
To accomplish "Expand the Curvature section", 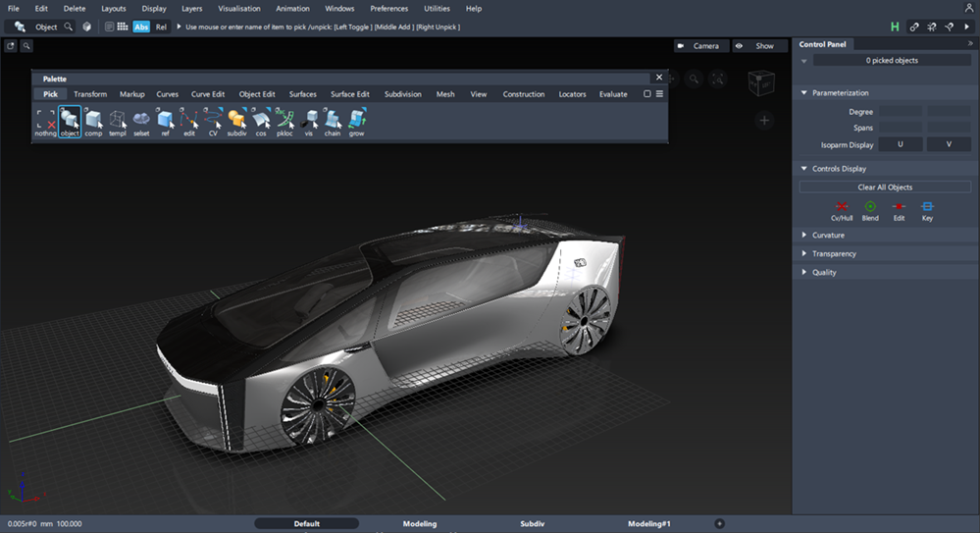I will click(804, 236).
